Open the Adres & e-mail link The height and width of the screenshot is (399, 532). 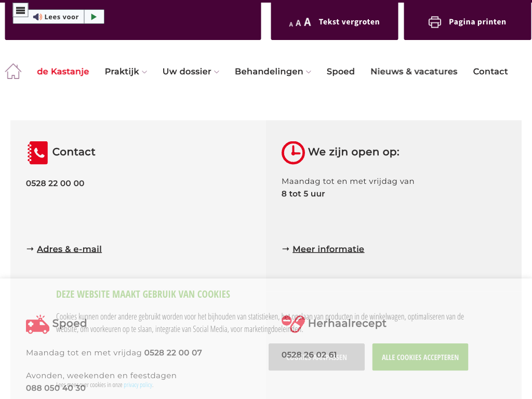(69, 249)
